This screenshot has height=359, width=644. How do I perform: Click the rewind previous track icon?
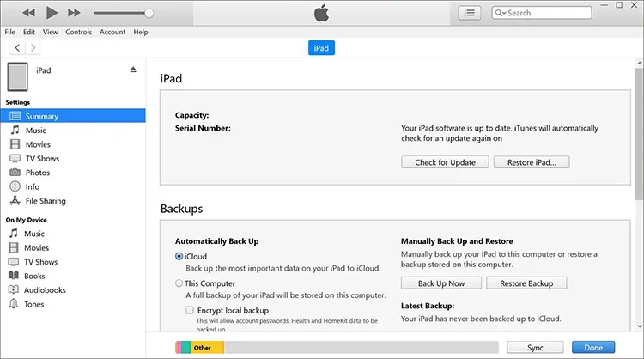coord(28,13)
